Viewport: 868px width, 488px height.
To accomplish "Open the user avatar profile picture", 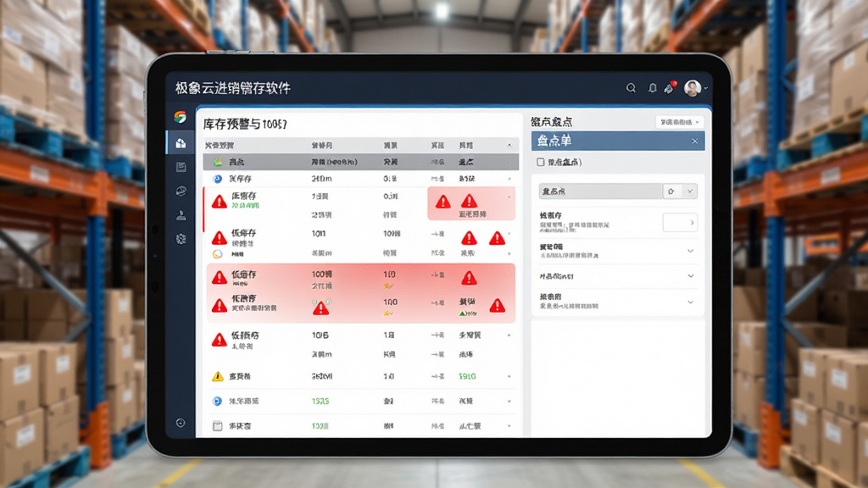I will click(x=692, y=88).
